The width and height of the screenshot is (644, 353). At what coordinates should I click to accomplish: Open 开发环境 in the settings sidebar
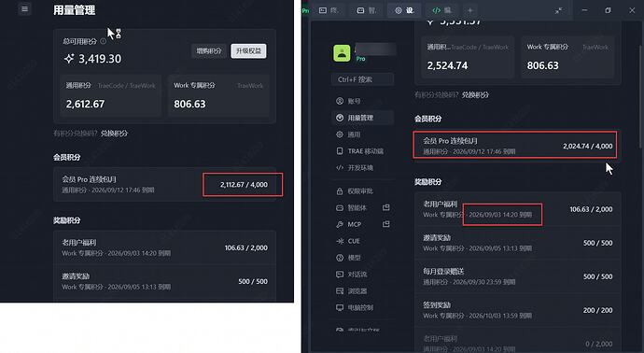[x=363, y=168]
